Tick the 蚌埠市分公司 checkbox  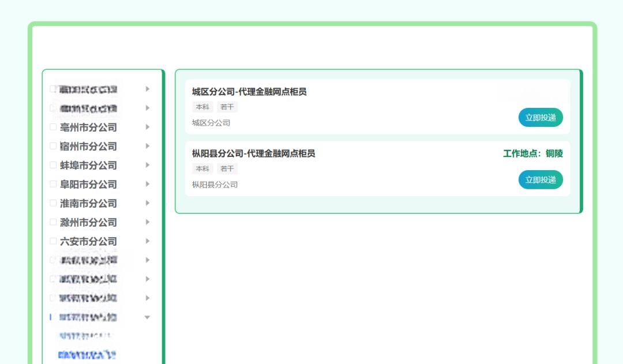tap(53, 165)
